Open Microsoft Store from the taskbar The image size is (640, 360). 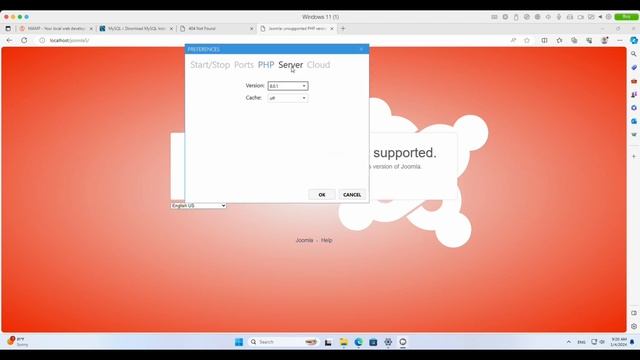pyautogui.click(x=373, y=342)
